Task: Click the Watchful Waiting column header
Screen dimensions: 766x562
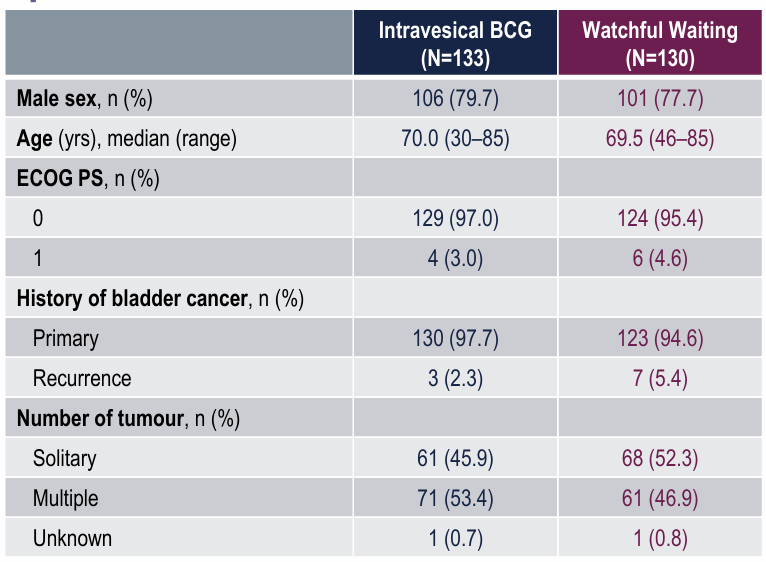Action: (x=660, y=45)
